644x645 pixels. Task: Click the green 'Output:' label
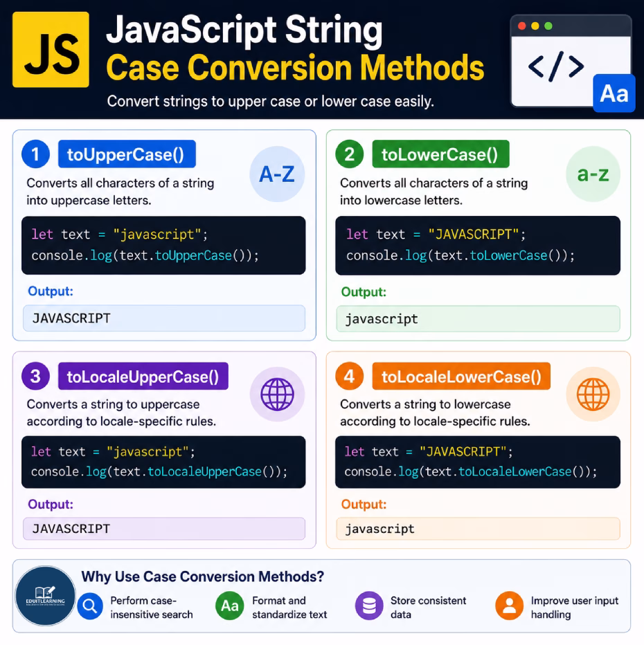364,292
